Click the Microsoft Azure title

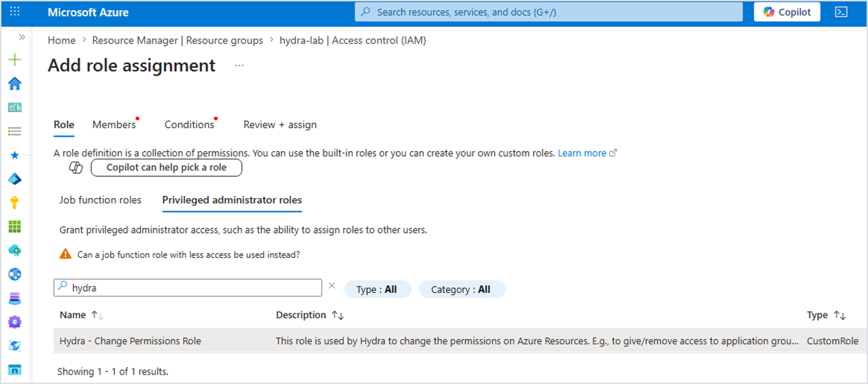[x=88, y=12]
